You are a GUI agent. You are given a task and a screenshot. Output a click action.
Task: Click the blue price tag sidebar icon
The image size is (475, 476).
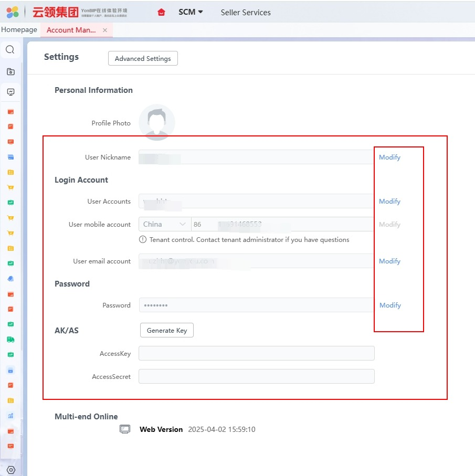[10, 279]
